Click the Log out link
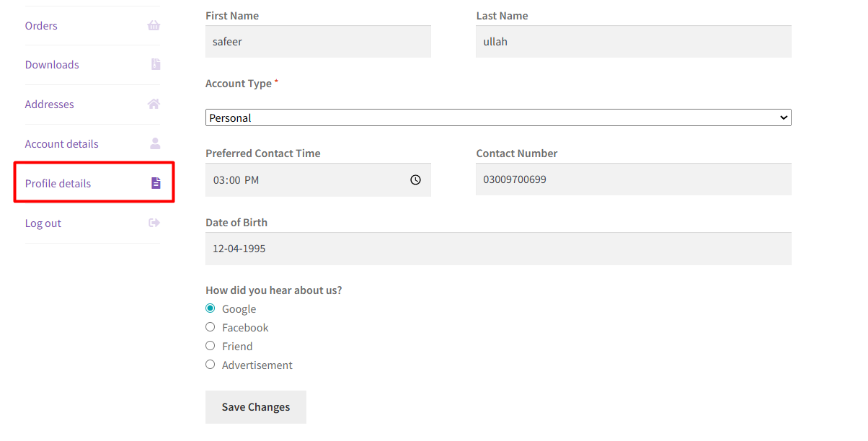 click(43, 223)
